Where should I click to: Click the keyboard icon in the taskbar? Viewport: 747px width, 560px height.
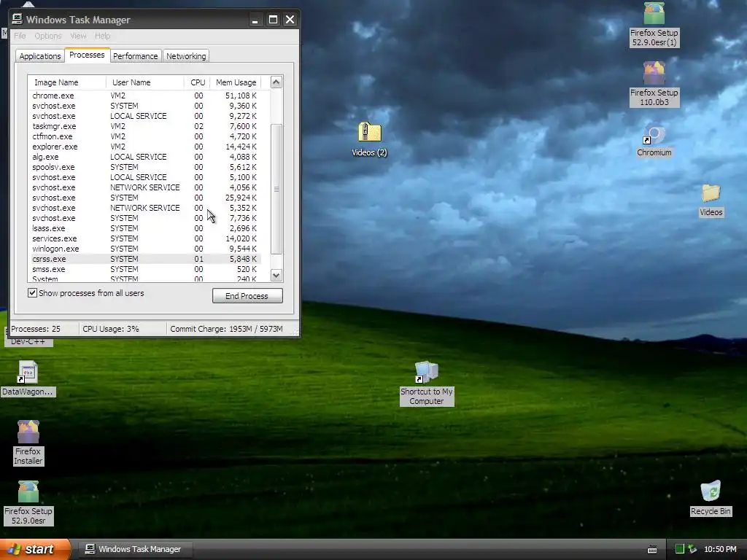[x=652, y=550]
